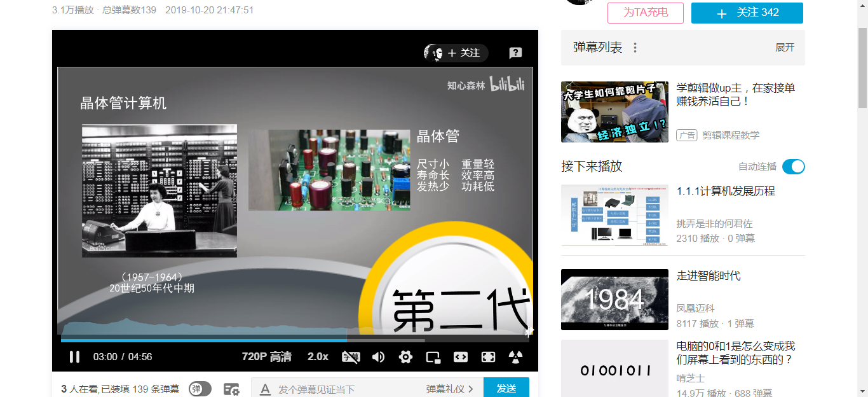Viewport: 868px width, 397px height.
Task: Click 接下来播放 heading
Action: (x=592, y=167)
